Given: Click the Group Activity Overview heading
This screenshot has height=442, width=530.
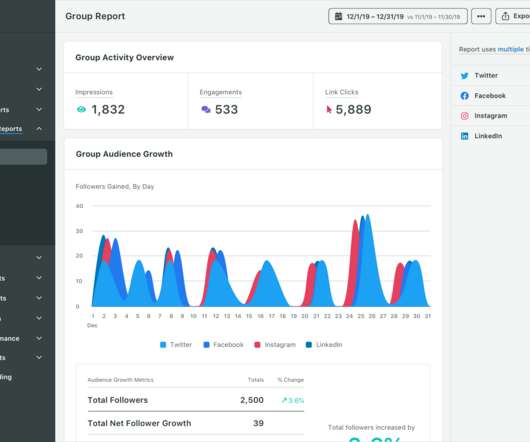Looking at the screenshot, I should [x=125, y=57].
